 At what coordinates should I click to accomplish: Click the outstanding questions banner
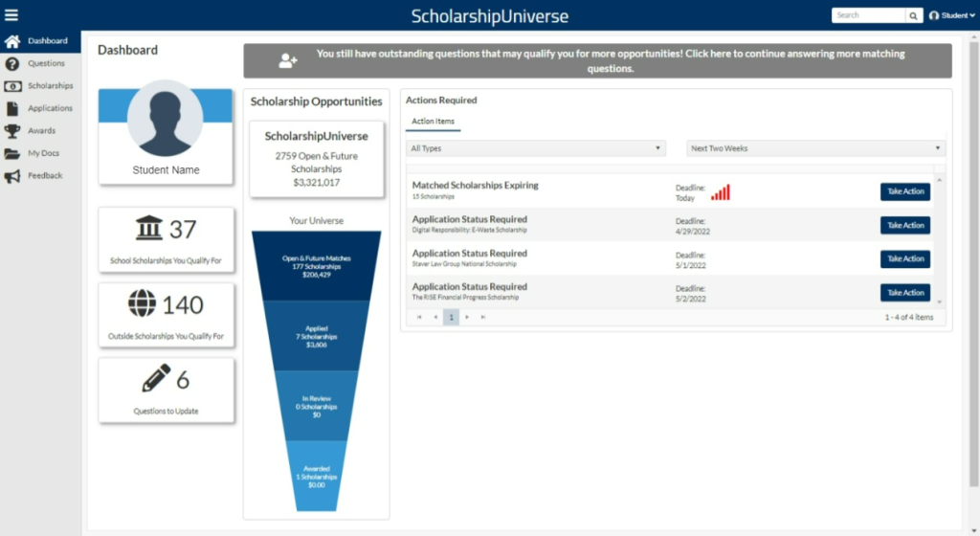[x=597, y=61]
